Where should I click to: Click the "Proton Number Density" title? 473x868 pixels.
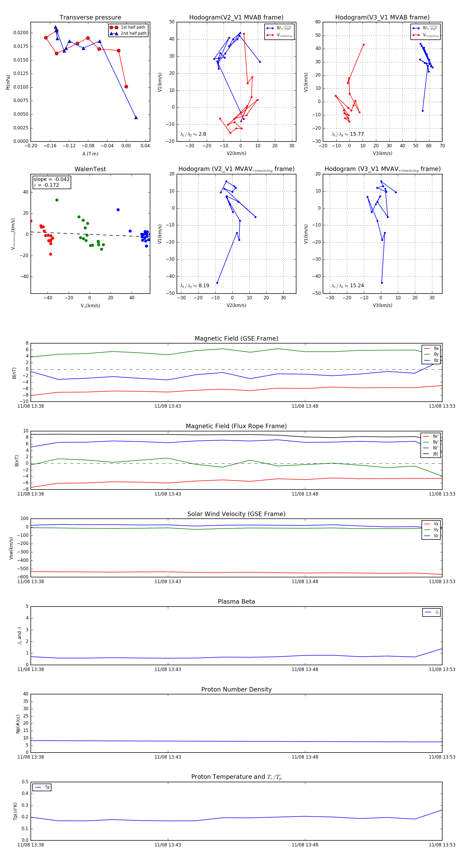point(236,689)
